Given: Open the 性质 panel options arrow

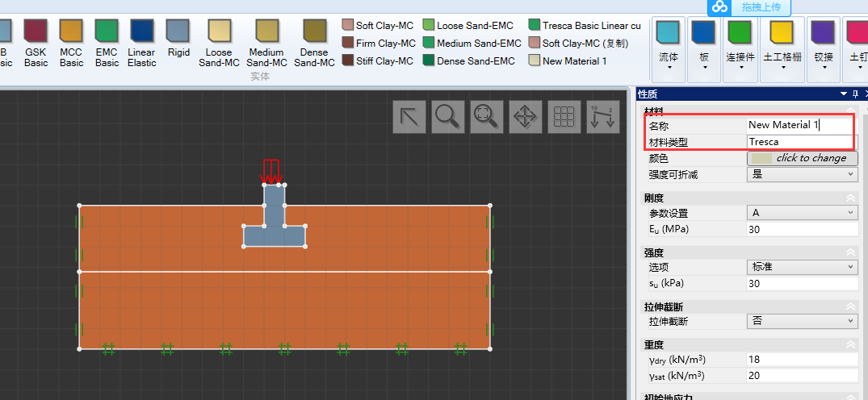Looking at the screenshot, I should pos(843,94).
